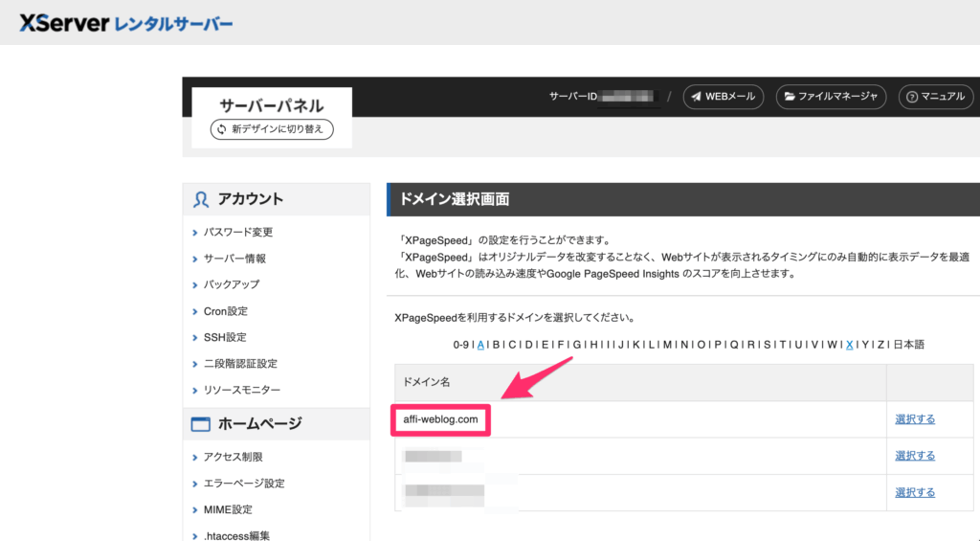
Task: Click 選択する for affi-weblog.com
Action: coord(915,419)
